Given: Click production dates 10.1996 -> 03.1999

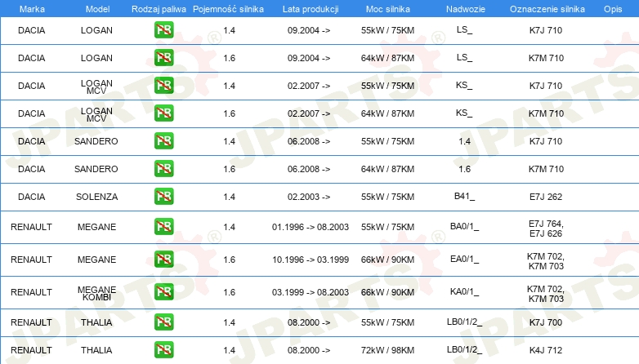Looking at the screenshot, I should tap(311, 260).
